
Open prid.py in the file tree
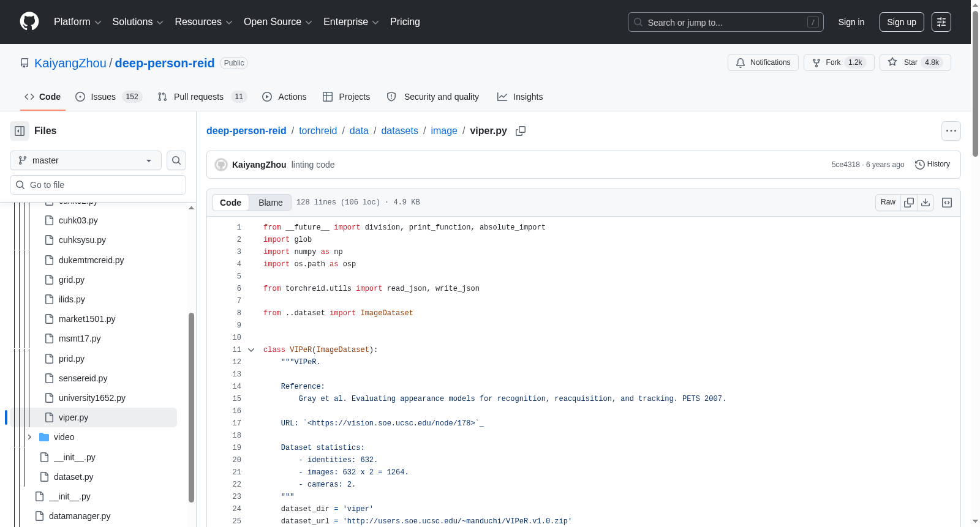(x=72, y=359)
